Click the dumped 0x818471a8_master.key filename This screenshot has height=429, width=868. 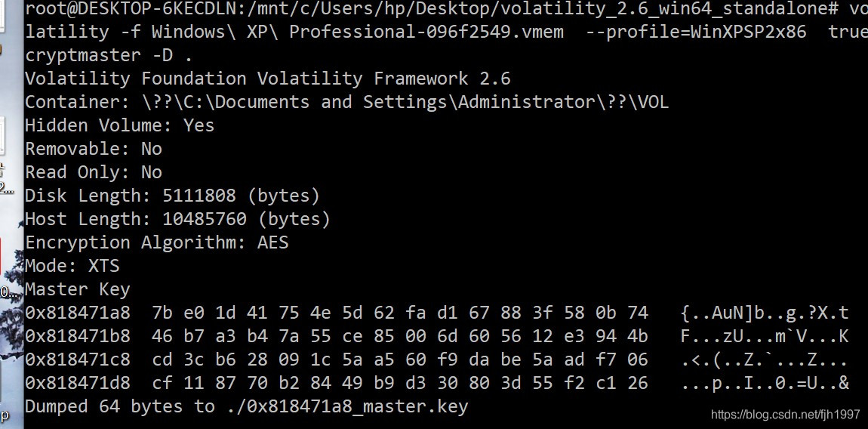point(358,406)
